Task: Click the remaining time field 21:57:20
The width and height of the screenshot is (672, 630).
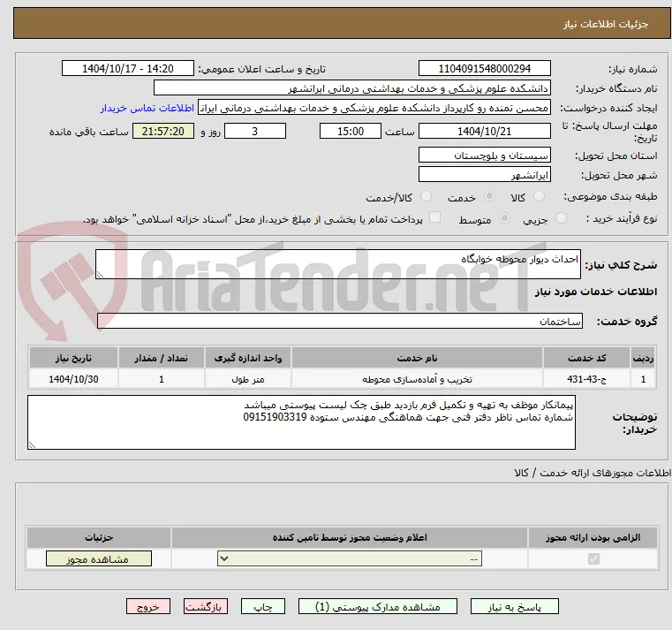Action: tap(163, 132)
